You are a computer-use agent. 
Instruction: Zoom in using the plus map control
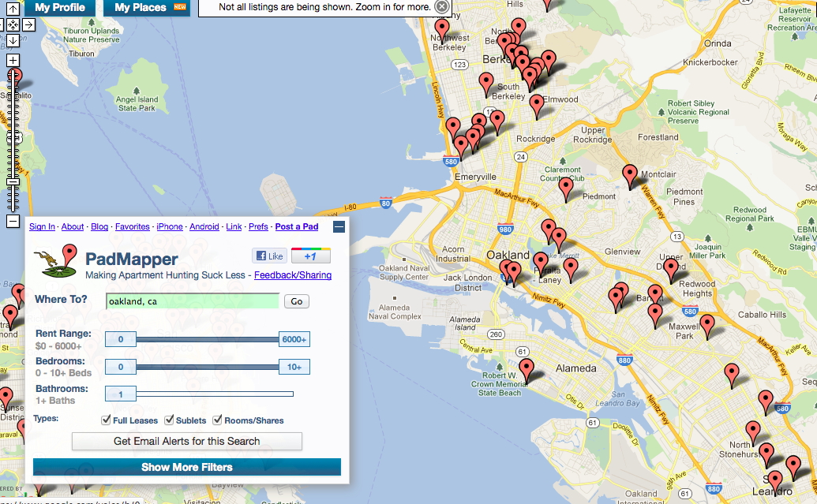[x=13, y=60]
